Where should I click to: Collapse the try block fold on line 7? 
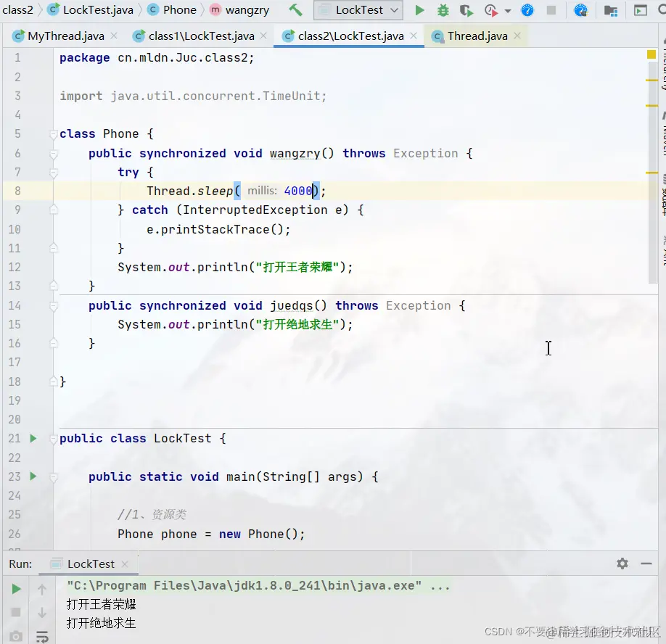coord(54,173)
